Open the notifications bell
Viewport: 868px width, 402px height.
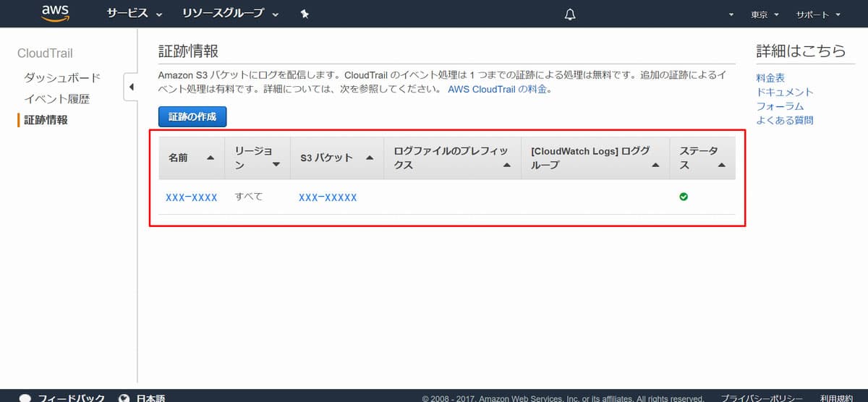click(570, 14)
